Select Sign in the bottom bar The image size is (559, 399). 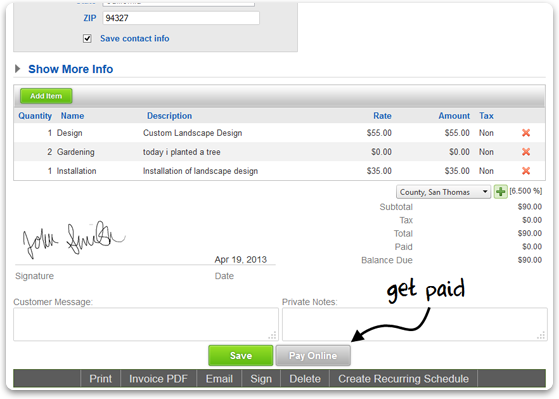(261, 379)
